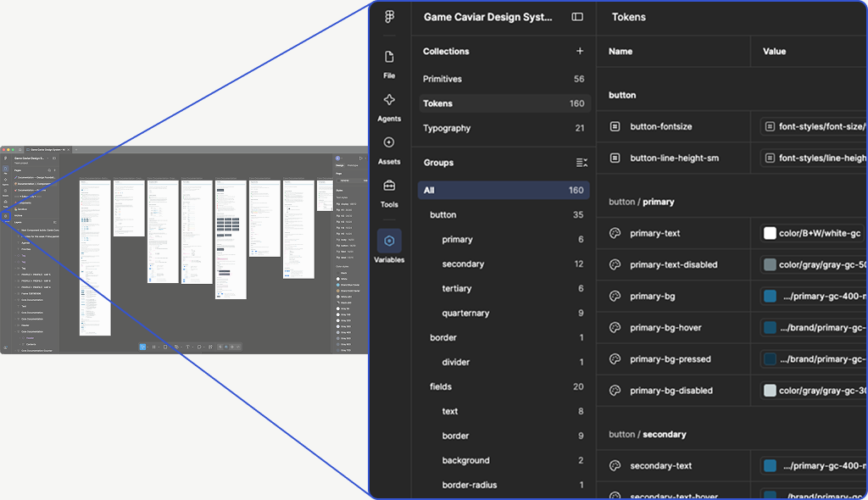
Task: Select the secondary subgroup in the Groups tree
Action: point(504,264)
